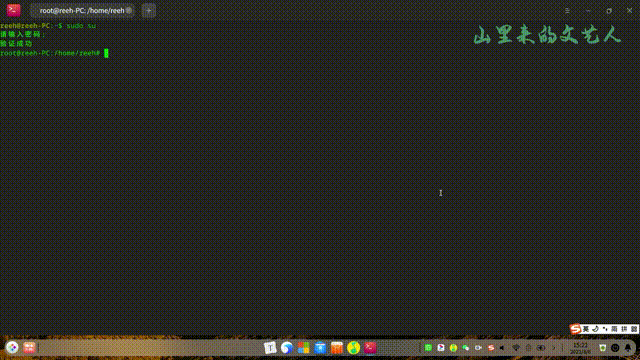Click the green square tray icon
Viewport: 640px width, 360px height.
428,348
